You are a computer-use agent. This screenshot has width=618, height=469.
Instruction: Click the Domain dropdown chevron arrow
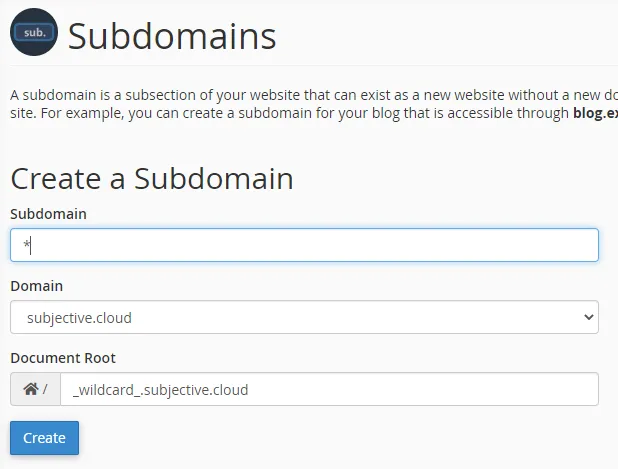586,318
